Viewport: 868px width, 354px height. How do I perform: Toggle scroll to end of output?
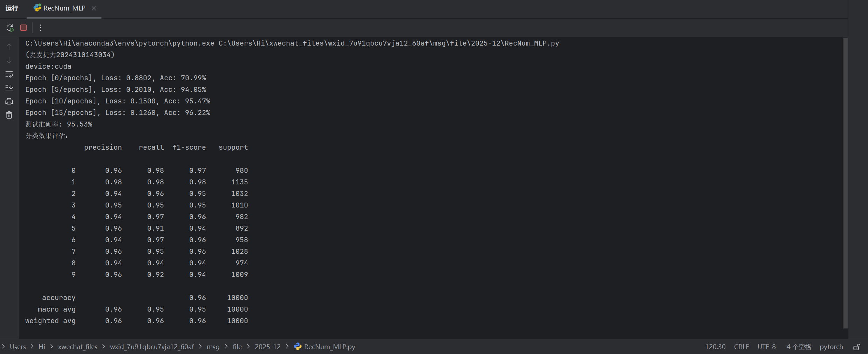pyautogui.click(x=9, y=88)
